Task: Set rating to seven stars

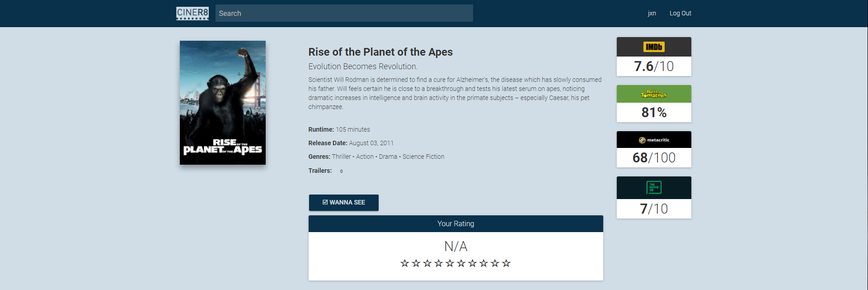Action: [472, 263]
